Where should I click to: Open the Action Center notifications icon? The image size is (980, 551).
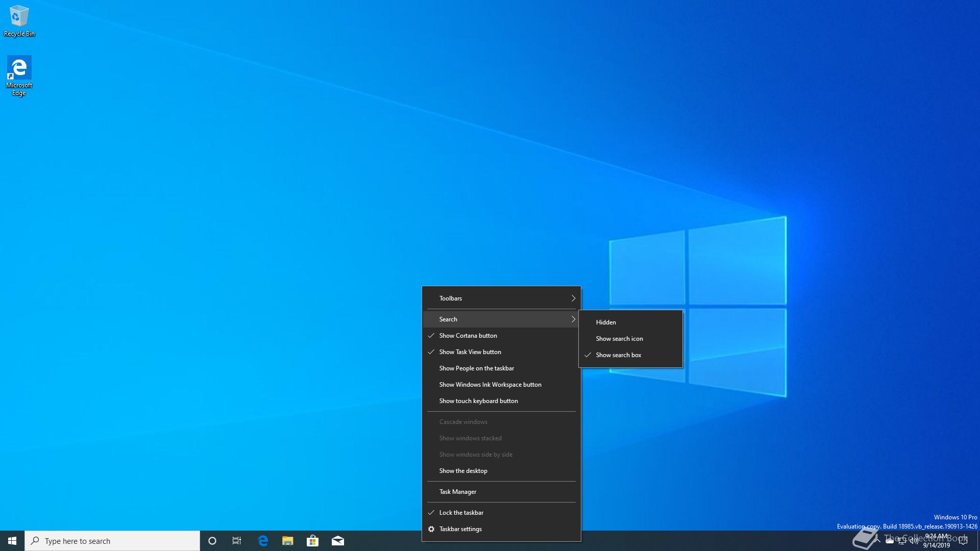point(963,541)
